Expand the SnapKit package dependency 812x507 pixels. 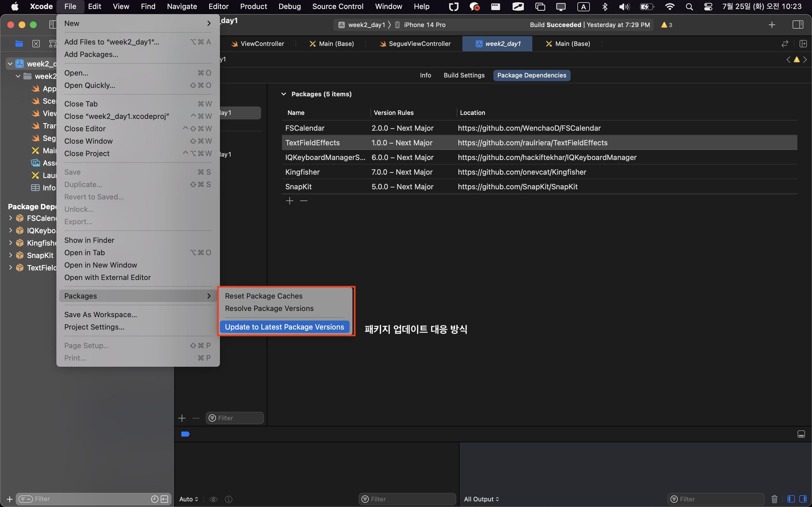pos(10,255)
